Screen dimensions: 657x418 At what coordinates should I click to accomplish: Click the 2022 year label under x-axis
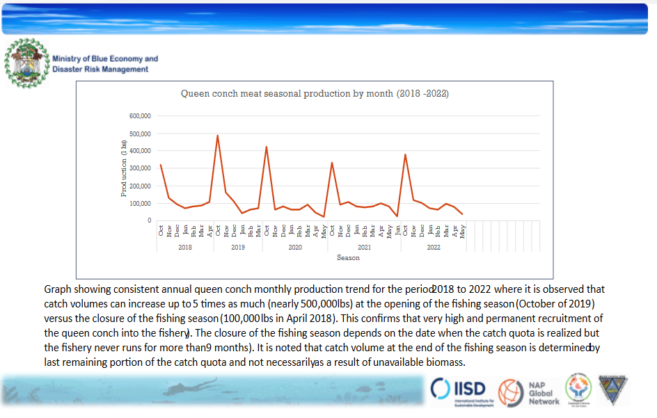(x=433, y=245)
